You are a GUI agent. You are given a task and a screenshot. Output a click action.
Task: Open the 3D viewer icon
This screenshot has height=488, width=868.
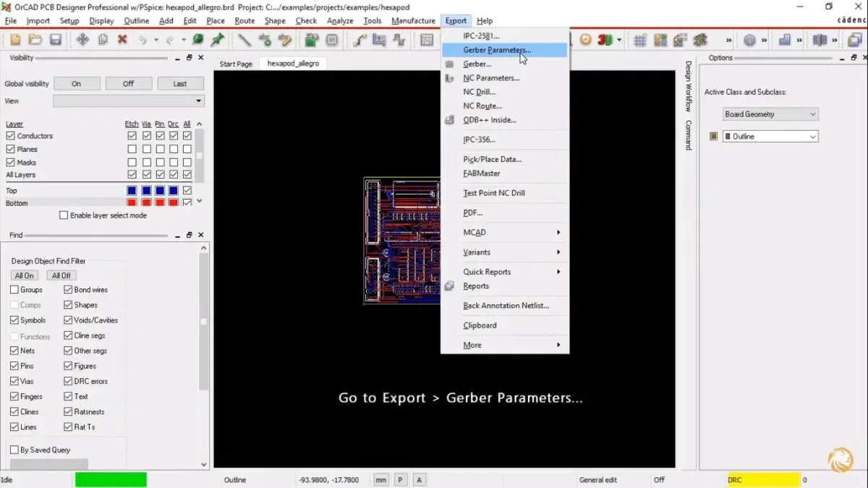pos(605,40)
